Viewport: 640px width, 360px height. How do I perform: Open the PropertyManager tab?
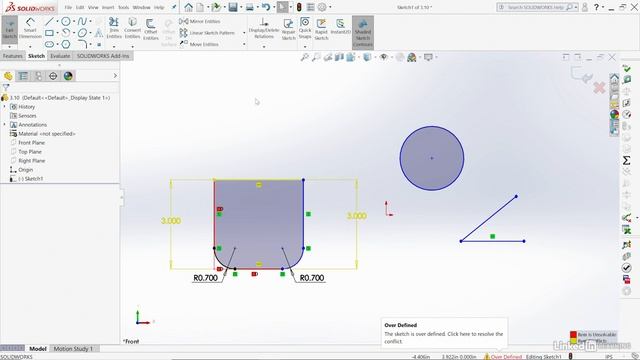(x=23, y=76)
